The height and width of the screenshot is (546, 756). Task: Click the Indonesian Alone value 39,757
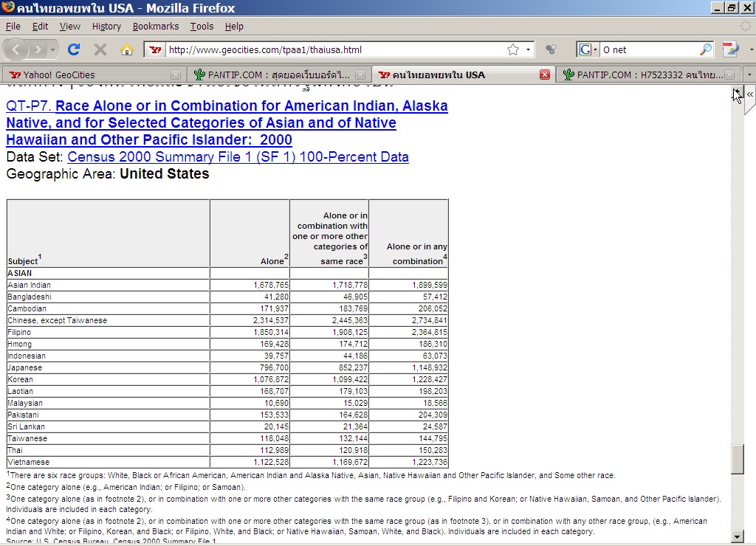click(x=277, y=356)
